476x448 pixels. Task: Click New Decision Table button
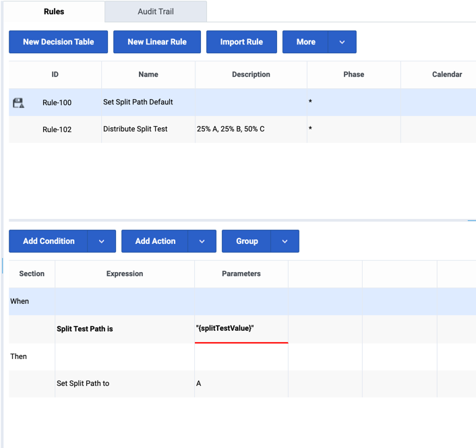(58, 42)
